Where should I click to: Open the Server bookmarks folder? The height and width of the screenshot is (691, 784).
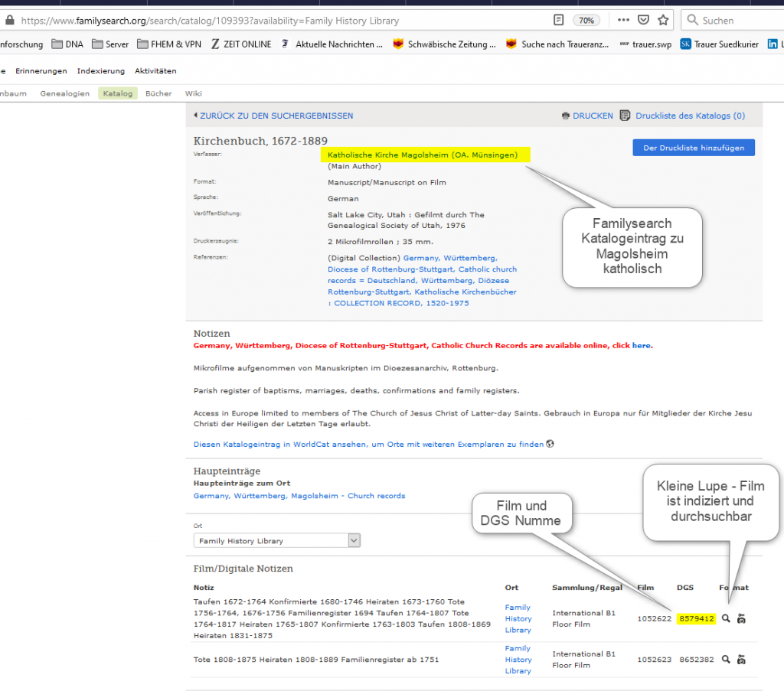[x=110, y=44]
